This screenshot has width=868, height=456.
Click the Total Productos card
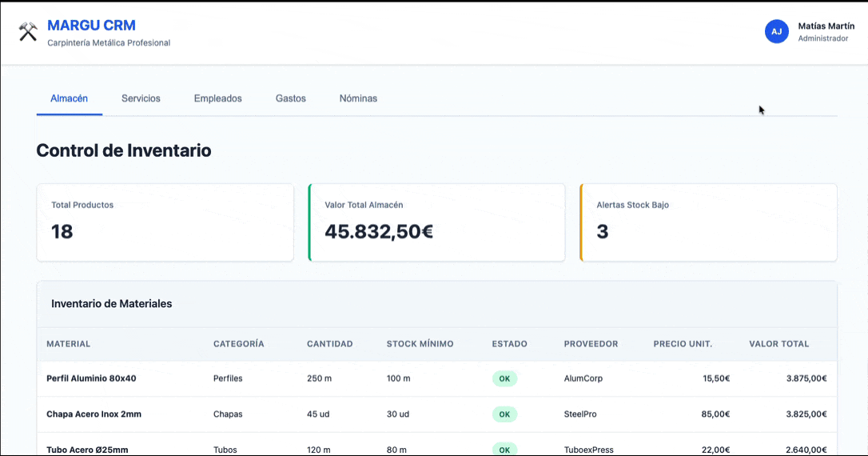[165, 222]
